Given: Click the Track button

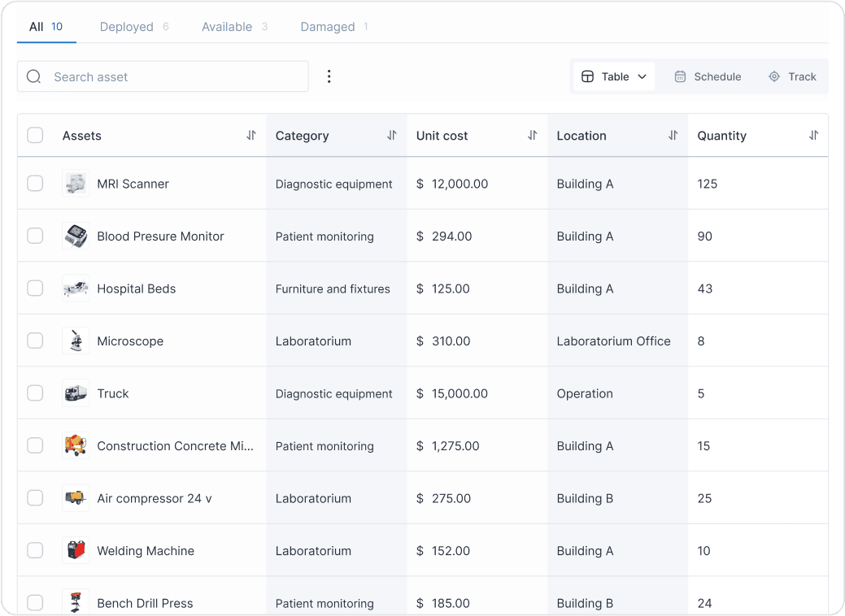Looking at the screenshot, I should point(792,76).
